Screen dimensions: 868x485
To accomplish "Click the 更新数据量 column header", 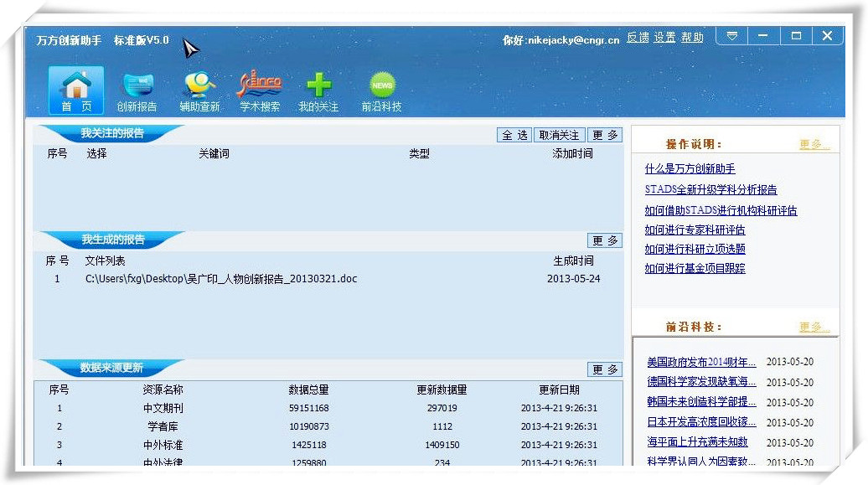I will pos(442,390).
